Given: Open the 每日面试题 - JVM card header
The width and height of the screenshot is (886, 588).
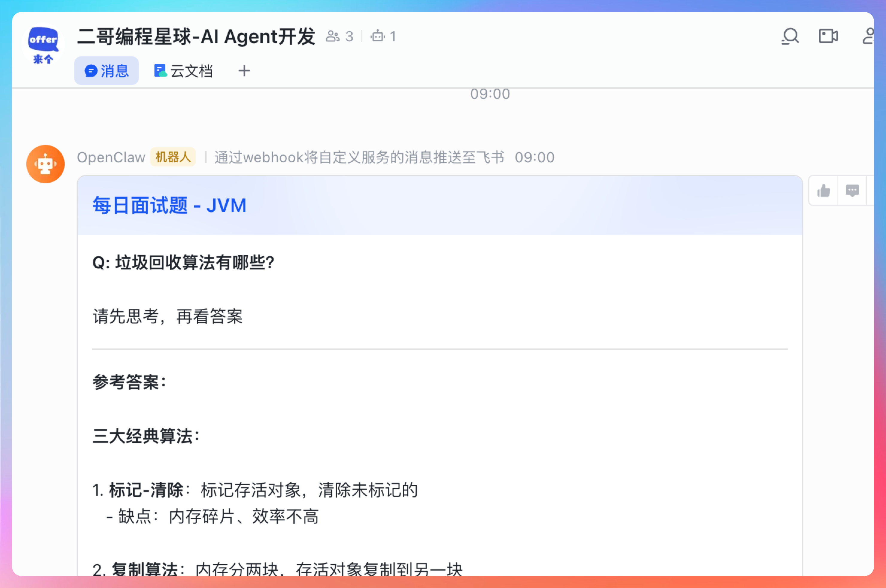Looking at the screenshot, I should click(x=169, y=205).
